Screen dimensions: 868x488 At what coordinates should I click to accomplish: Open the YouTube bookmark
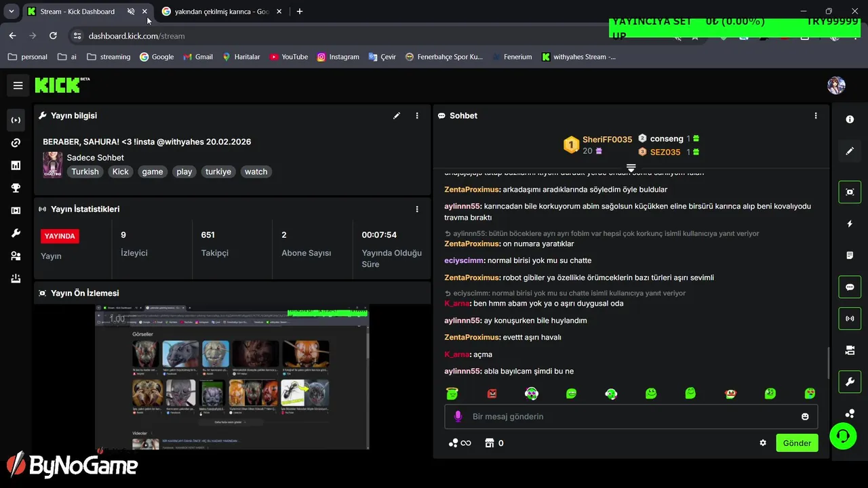288,57
